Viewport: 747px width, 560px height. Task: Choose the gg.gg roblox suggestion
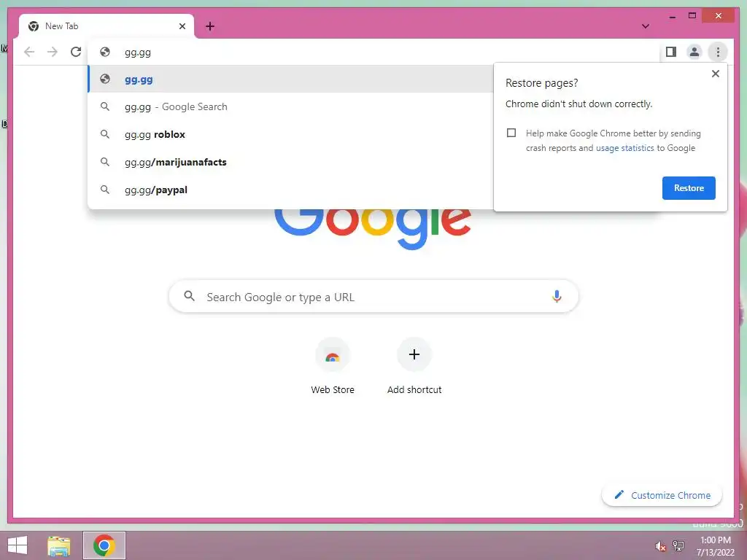(290, 134)
